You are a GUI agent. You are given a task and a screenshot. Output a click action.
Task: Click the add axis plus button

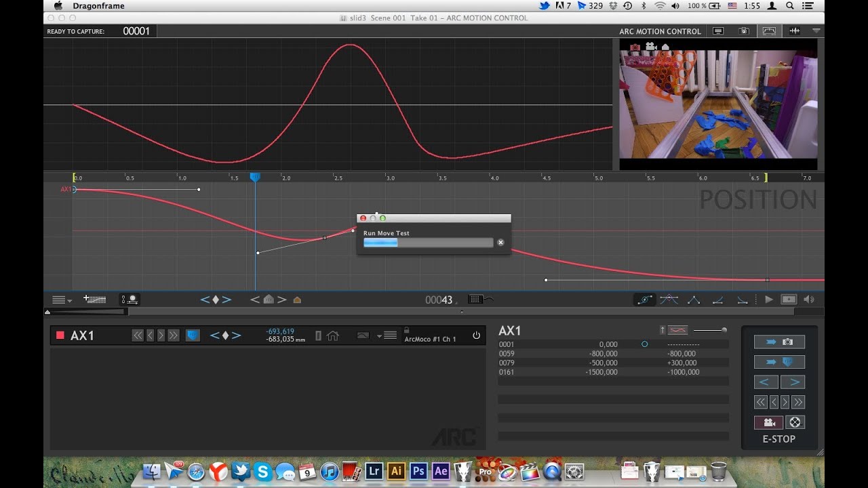94,299
